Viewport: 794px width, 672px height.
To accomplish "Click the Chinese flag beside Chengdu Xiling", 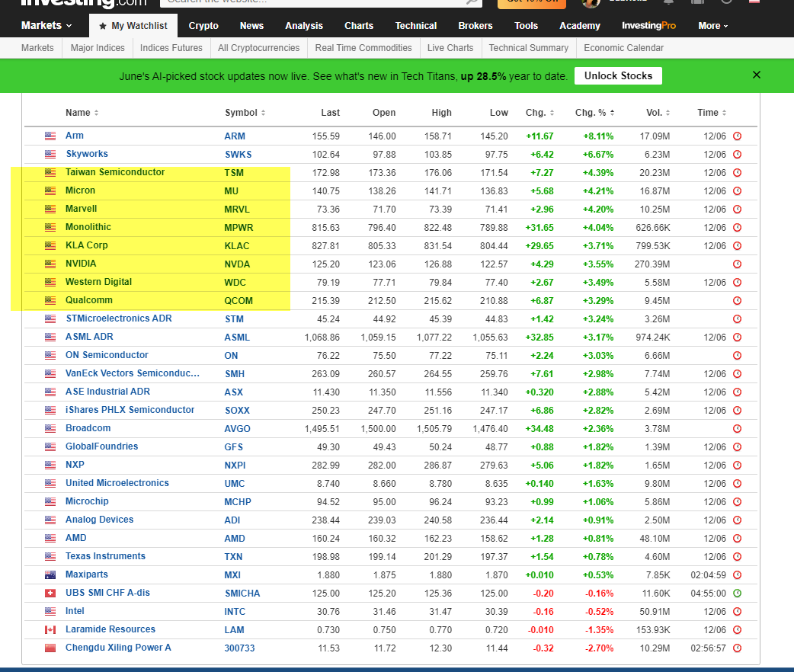I will pyautogui.click(x=50, y=648).
